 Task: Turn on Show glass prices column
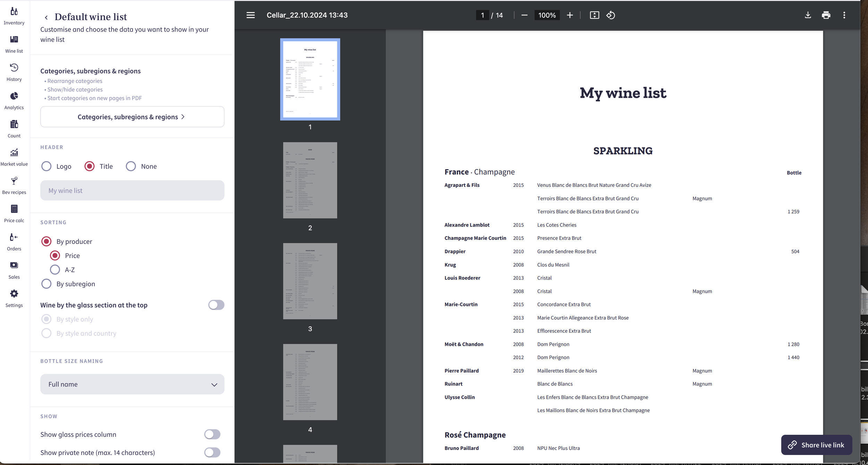(x=212, y=434)
